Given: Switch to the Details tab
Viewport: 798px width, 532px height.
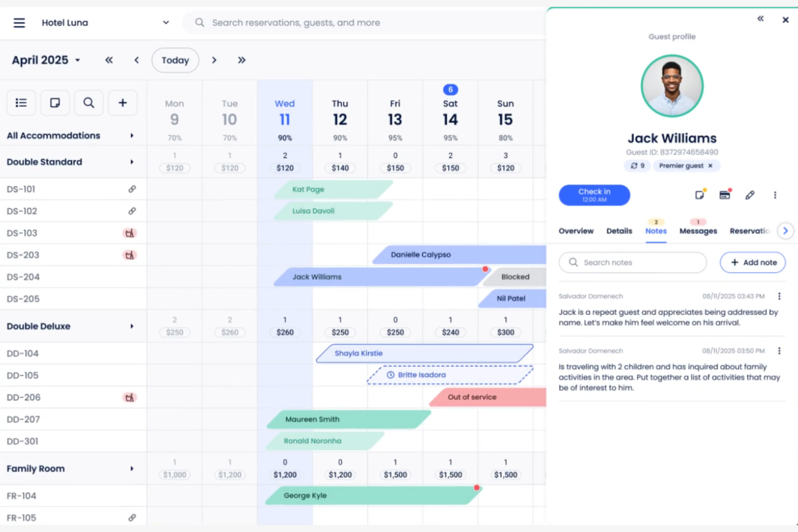Looking at the screenshot, I should (x=619, y=231).
